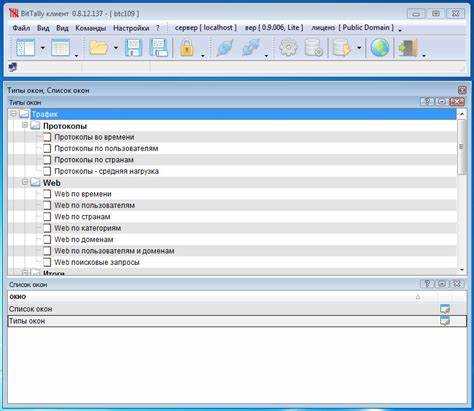Click the вер [ 0.9.006, Lite ] label
This screenshot has height=411, width=474.
point(274,28)
